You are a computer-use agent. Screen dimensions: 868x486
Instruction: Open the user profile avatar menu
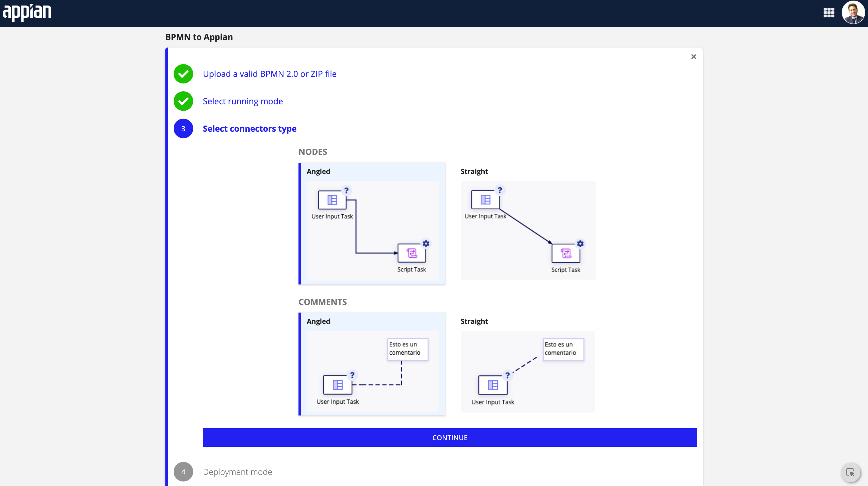point(853,13)
